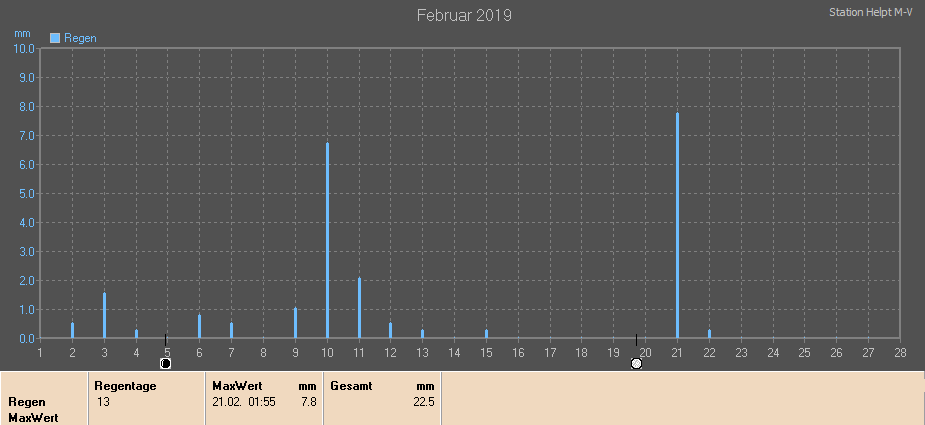Click the MaxWert column header
This screenshot has width=925, height=425.
click(x=237, y=387)
